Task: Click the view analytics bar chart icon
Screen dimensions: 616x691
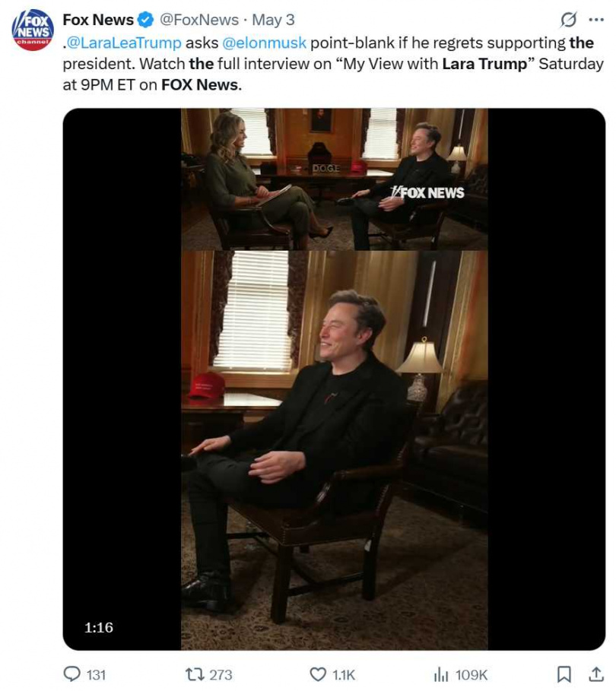Action: [x=441, y=674]
